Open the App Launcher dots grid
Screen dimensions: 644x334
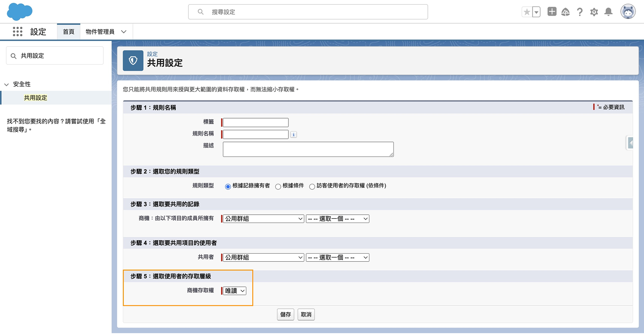point(18,32)
